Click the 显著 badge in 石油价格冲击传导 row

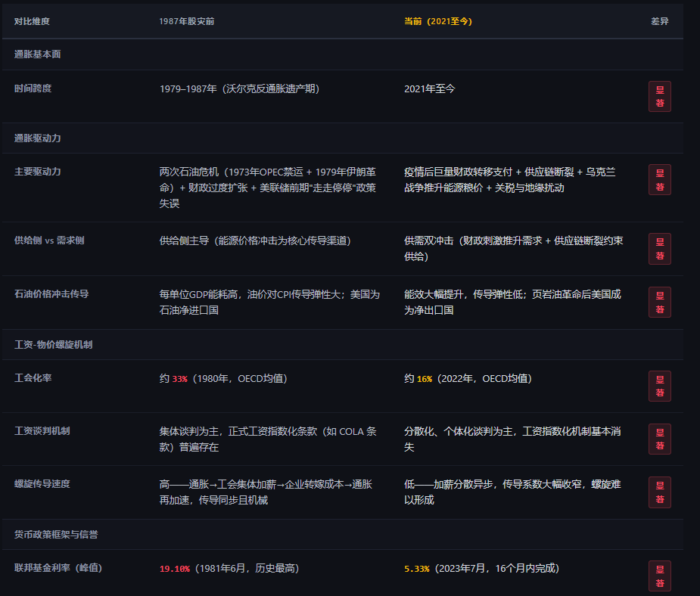tap(660, 303)
